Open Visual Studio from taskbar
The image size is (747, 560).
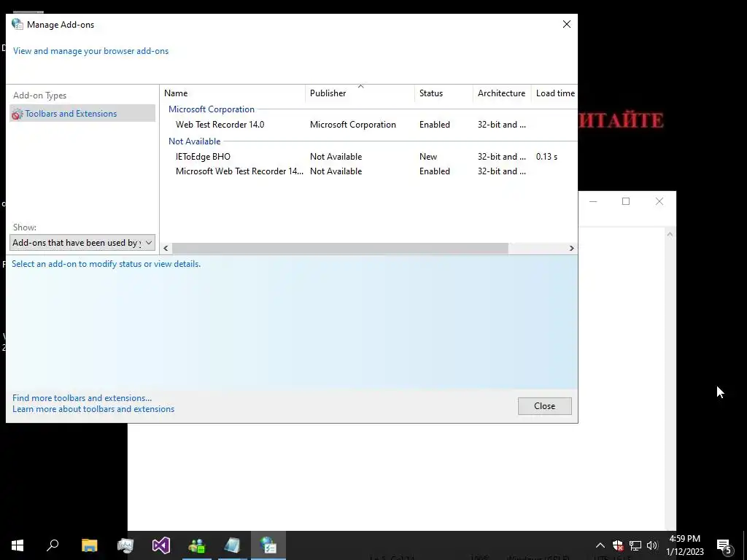tap(161, 545)
